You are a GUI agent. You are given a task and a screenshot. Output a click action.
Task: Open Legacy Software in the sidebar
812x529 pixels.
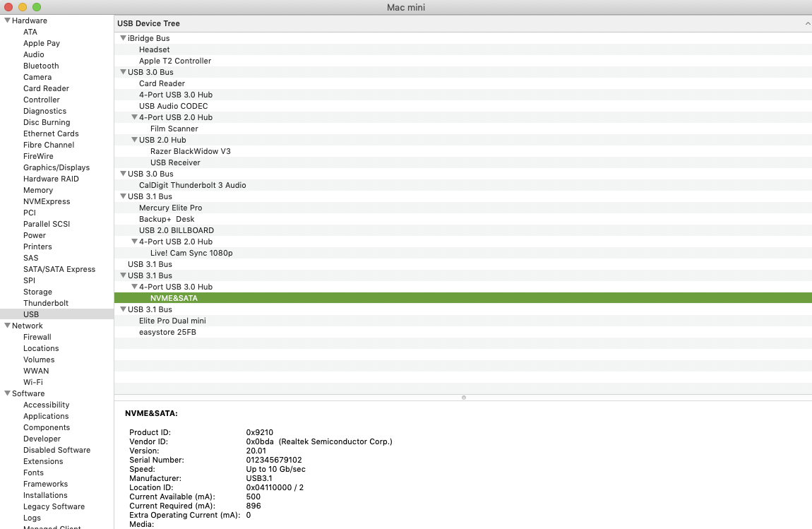click(x=54, y=506)
